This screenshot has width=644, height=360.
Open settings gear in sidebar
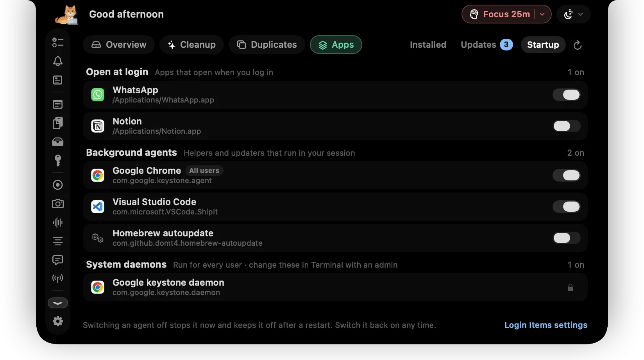click(58, 321)
